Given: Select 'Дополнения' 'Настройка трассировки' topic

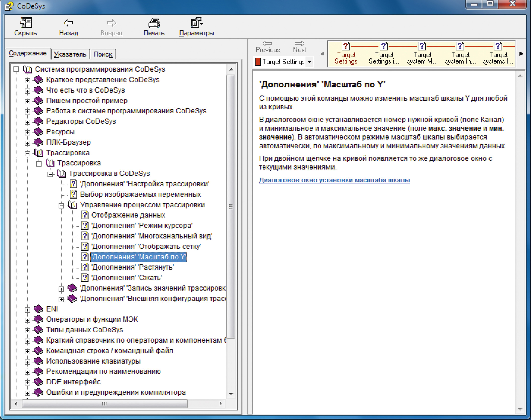Looking at the screenshot, I should (x=145, y=184).
